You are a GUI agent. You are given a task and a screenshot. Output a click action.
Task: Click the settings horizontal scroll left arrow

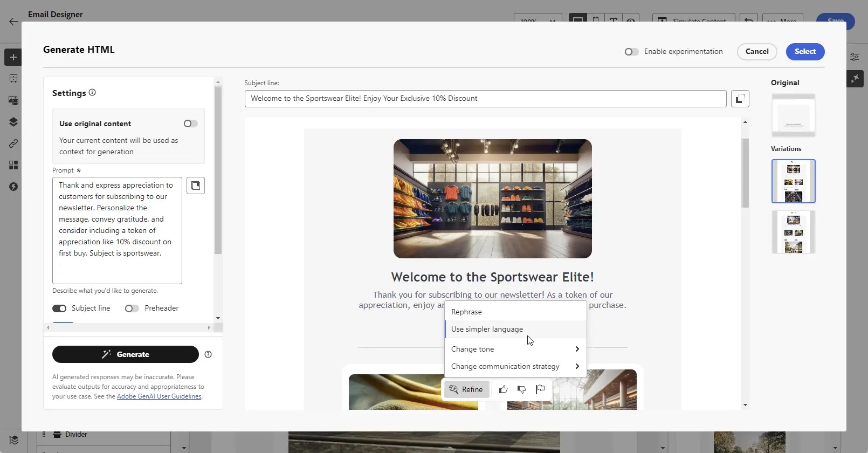[x=48, y=327]
